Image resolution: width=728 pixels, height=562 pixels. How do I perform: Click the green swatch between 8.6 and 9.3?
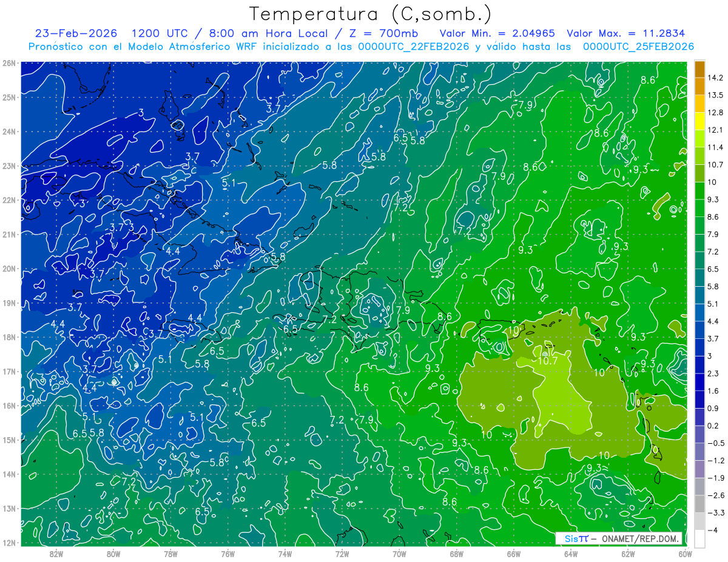[x=700, y=208]
